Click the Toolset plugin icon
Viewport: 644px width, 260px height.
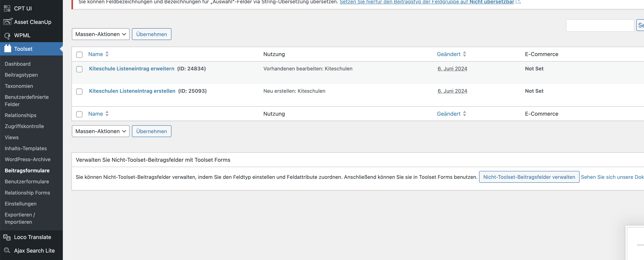click(x=8, y=48)
